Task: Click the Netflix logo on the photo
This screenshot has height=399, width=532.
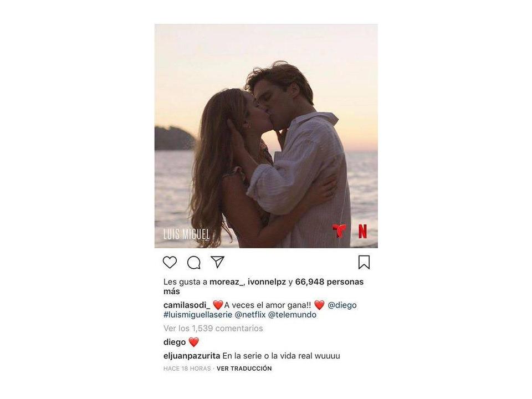Action: point(362,232)
